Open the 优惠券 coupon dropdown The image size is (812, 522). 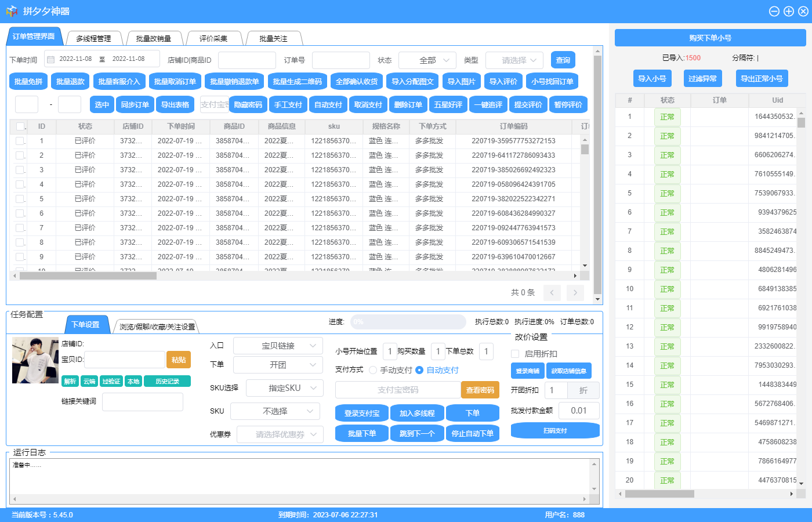pos(280,434)
